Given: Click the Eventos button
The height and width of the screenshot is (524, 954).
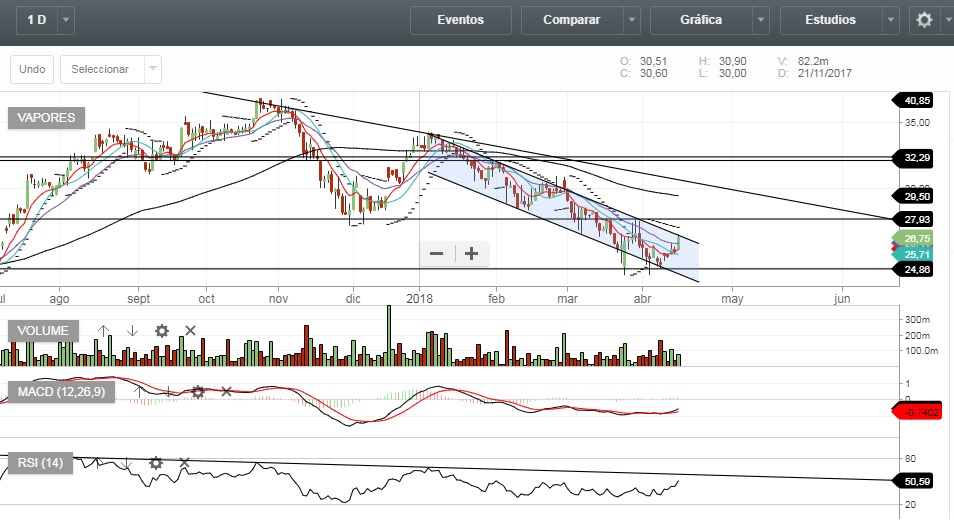Looking at the screenshot, I should tap(460, 20).
